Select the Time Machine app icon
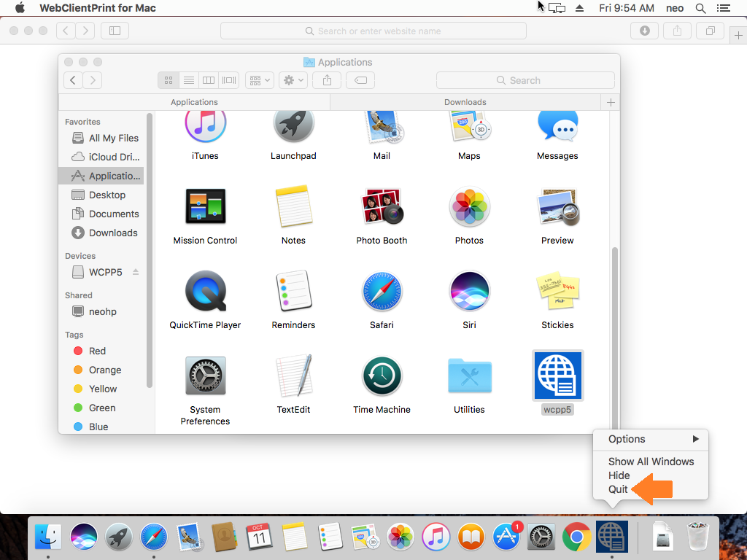This screenshot has width=747, height=560. tap(382, 376)
